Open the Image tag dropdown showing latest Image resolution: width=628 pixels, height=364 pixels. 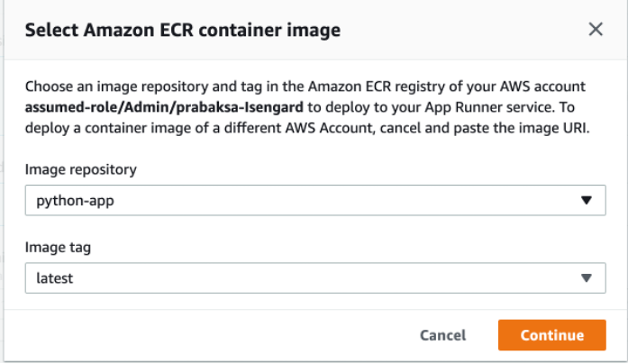tap(315, 278)
